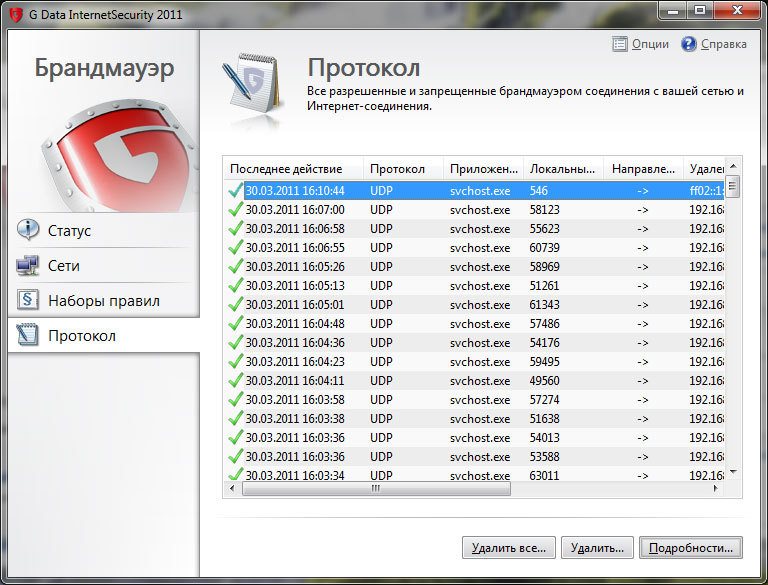The height and width of the screenshot is (585, 768).
Task: Select the Протокол sidebar item
Action: pyautogui.click(x=104, y=336)
